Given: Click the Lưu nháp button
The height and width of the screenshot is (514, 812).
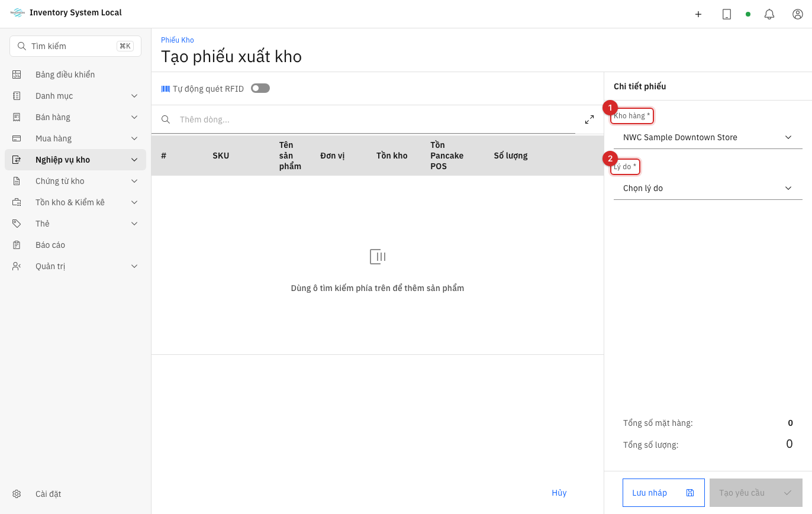Looking at the screenshot, I should (663, 493).
